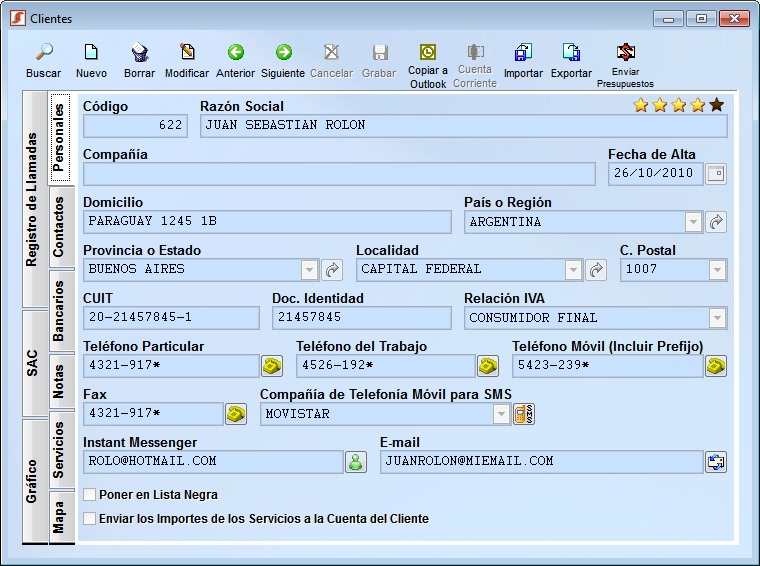Switch to the Contactos tab
This screenshot has height=566, width=760.
tap(60, 227)
